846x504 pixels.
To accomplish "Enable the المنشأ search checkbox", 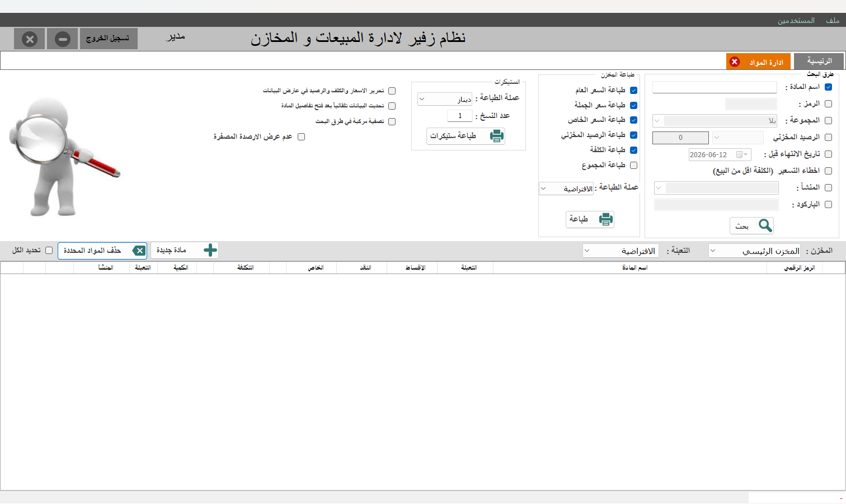I will point(828,187).
